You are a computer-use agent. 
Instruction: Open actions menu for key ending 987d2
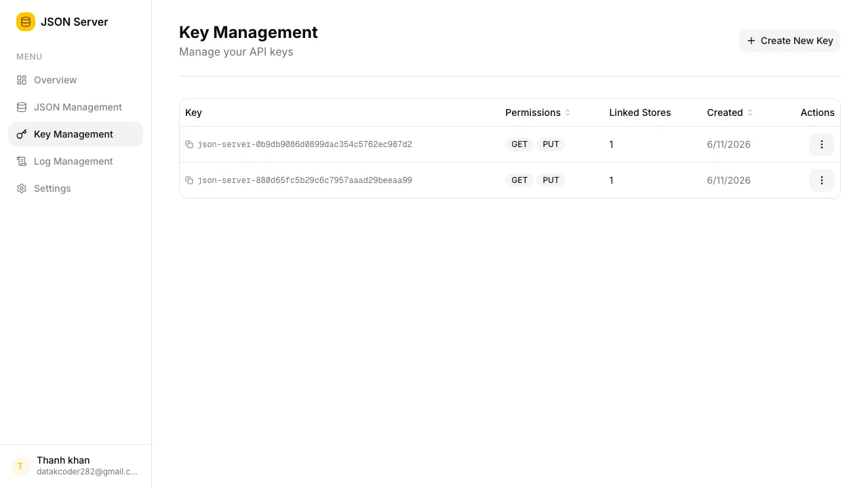[822, 144]
